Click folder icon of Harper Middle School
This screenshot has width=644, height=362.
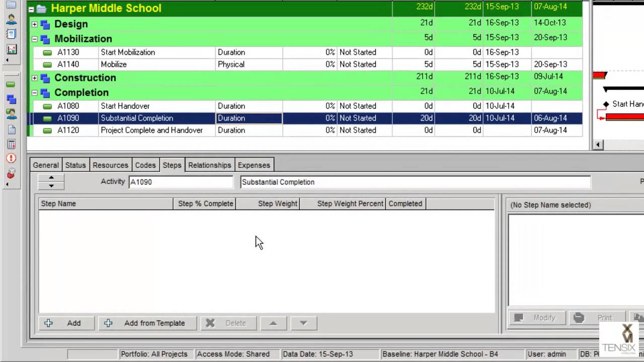[42, 9]
